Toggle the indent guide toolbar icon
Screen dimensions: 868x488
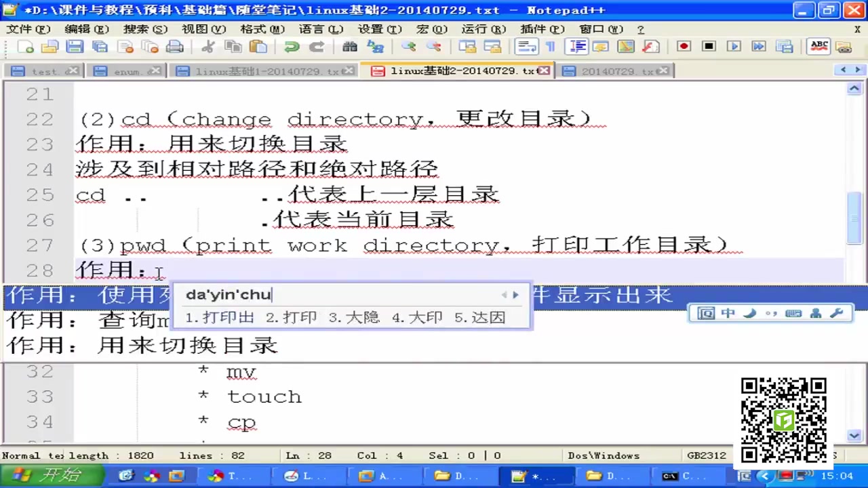pyautogui.click(x=577, y=46)
